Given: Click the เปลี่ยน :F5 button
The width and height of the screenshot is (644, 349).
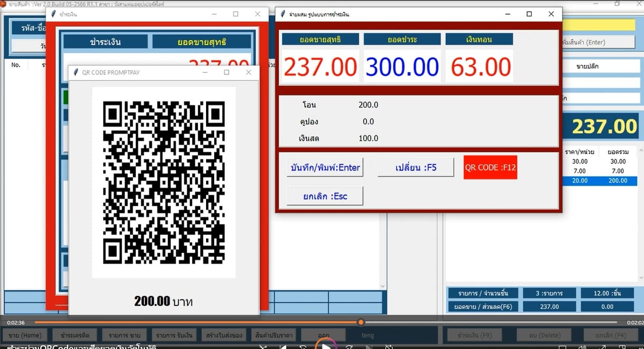Looking at the screenshot, I should (416, 167).
